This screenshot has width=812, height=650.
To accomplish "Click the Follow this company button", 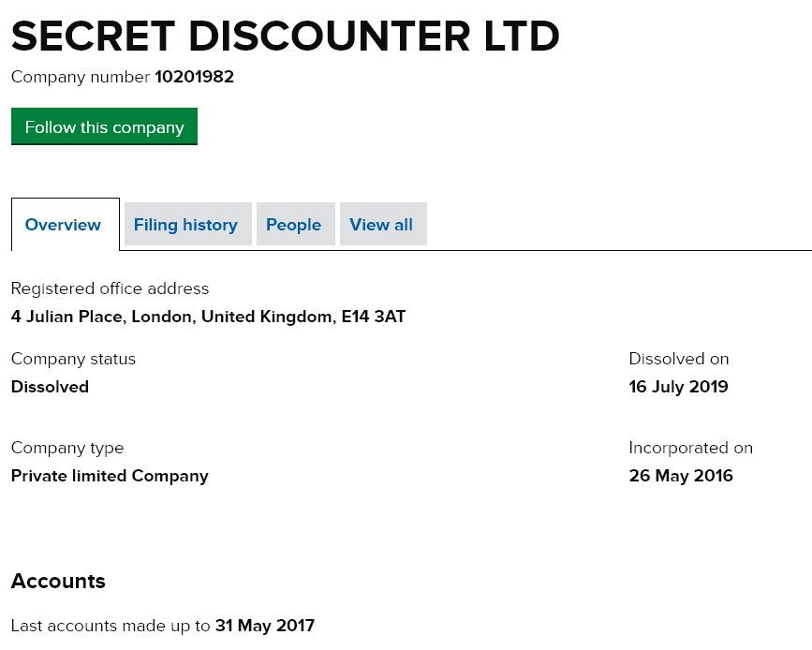I will click(104, 127).
